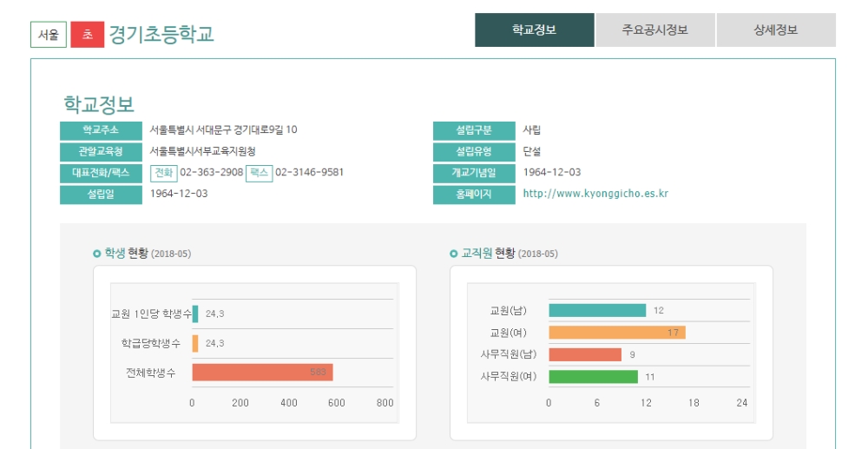Click the 전화 tag box

tap(163, 173)
